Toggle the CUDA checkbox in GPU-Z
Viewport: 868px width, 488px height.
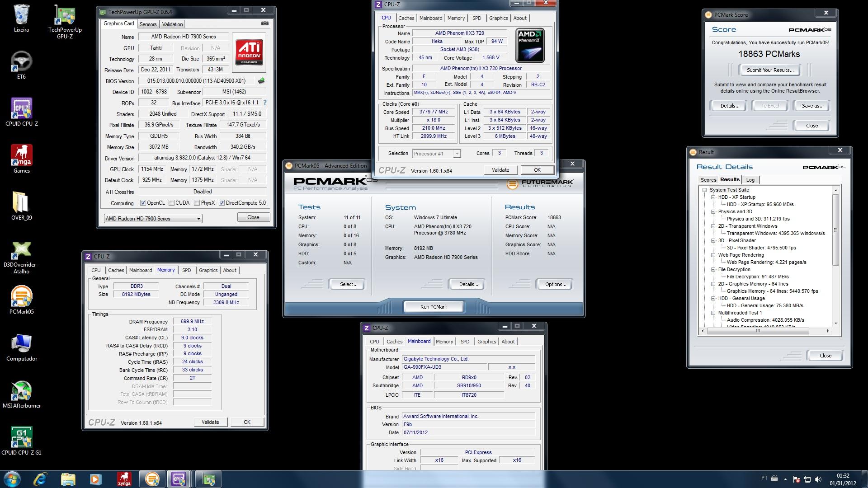tap(171, 203)
